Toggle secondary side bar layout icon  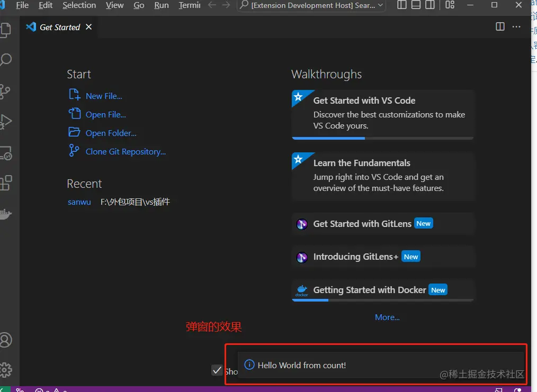pos(430,5)
